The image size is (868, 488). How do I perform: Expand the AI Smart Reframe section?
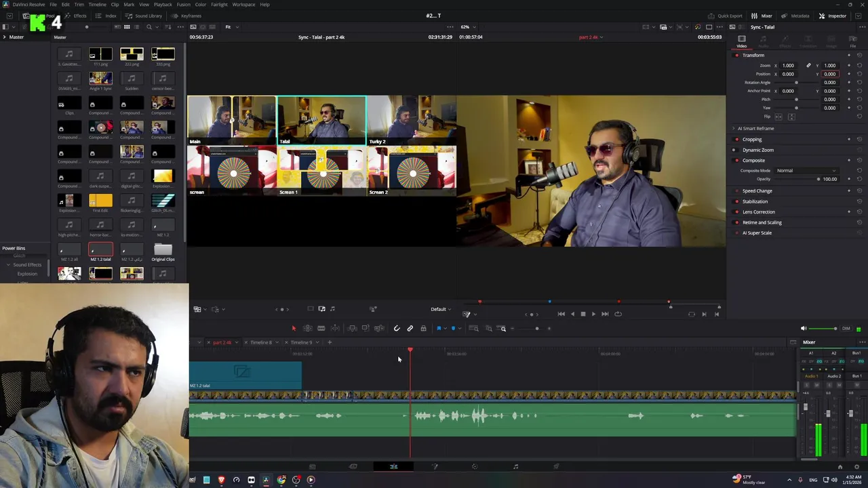tap(733, 129)
